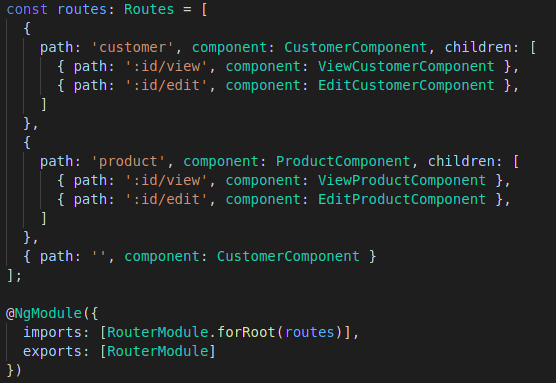Click the 'customer' path string

pos(133,48)
